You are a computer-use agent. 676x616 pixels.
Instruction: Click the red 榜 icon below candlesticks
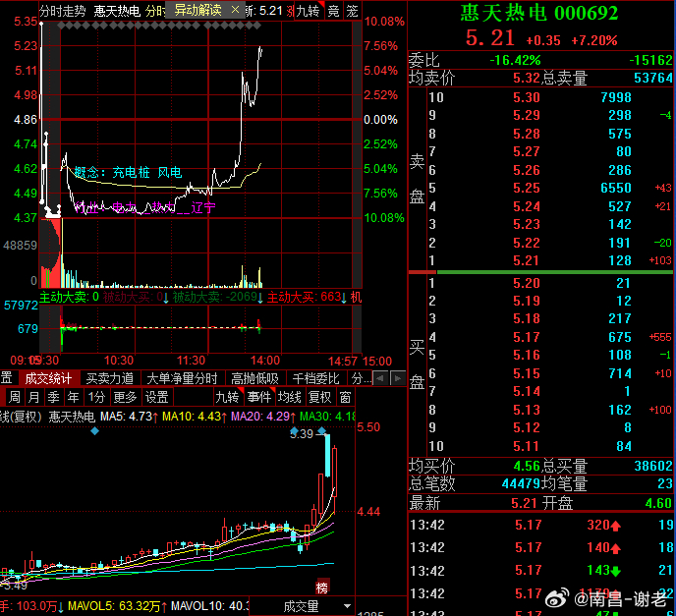coord(322,588)
